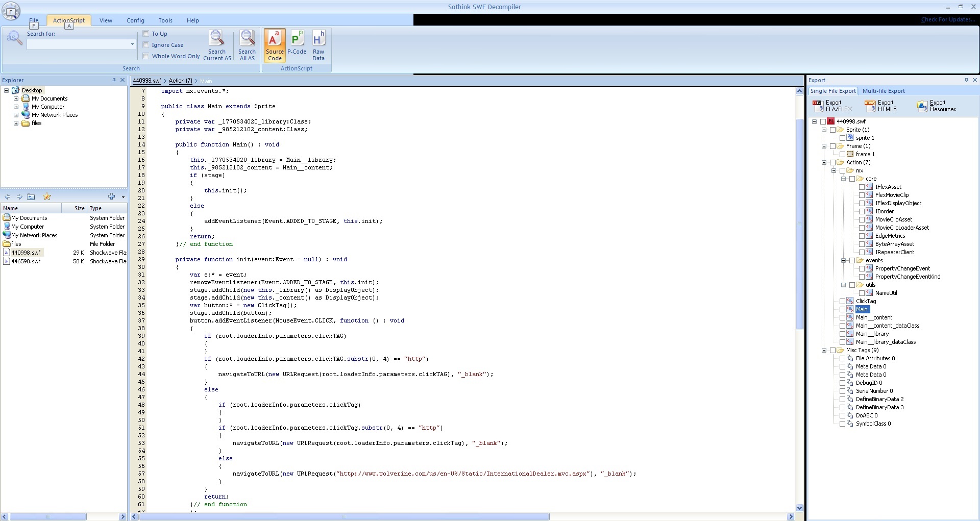This screenshot has width=980, height=521.
Task: Click the code view vertical scrollbar thumb
Action: point(799,225)
